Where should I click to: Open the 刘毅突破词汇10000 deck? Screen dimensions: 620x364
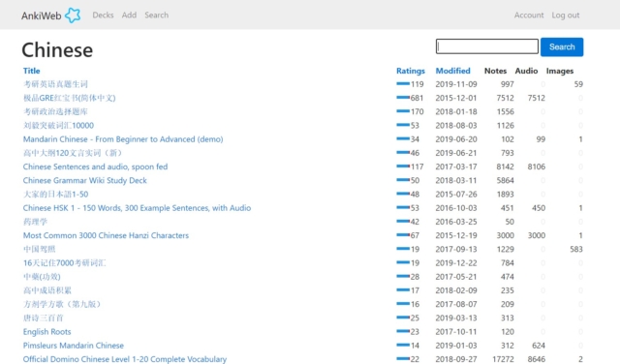(58, 125)
